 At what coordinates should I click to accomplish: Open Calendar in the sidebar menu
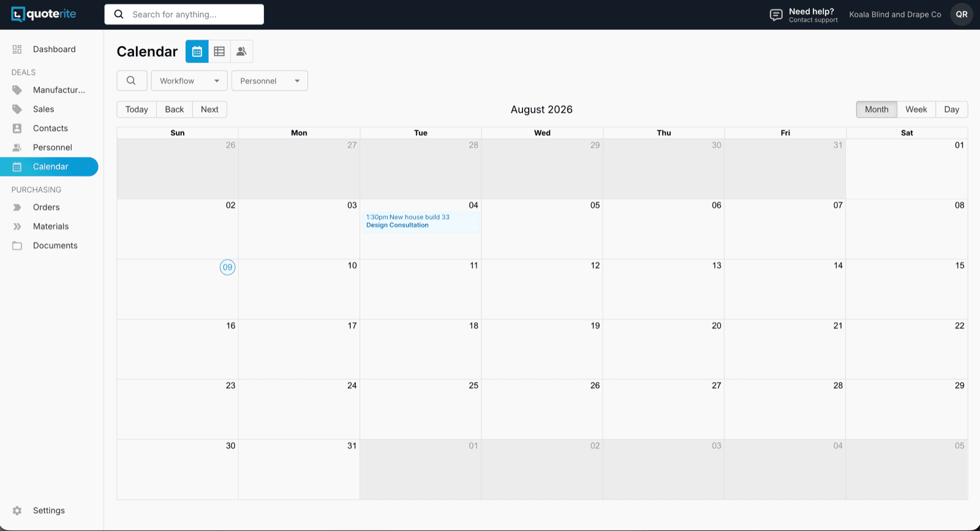click(49, 167)
